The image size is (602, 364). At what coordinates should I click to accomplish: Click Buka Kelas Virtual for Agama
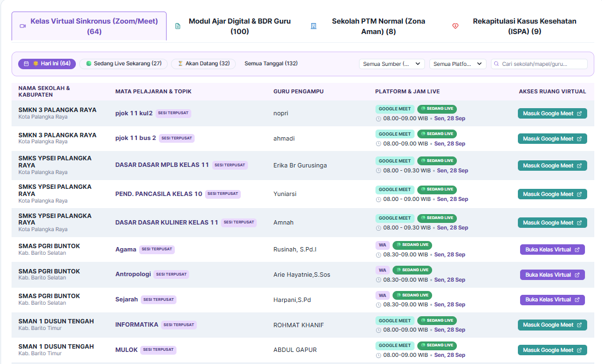[552, 250]
